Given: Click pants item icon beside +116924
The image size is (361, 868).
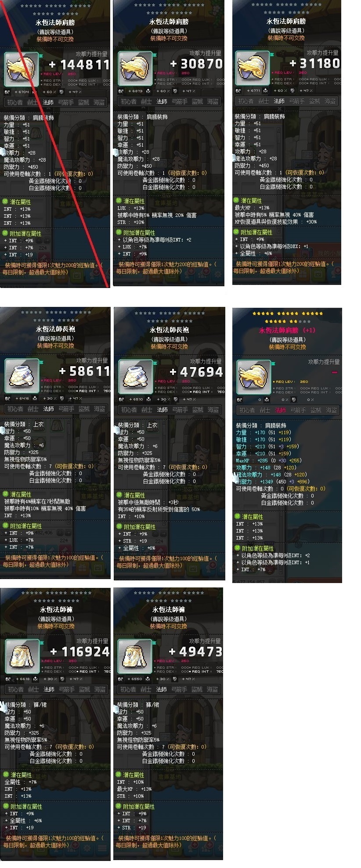Looking at the screenshot, I should tap(22, 657).
